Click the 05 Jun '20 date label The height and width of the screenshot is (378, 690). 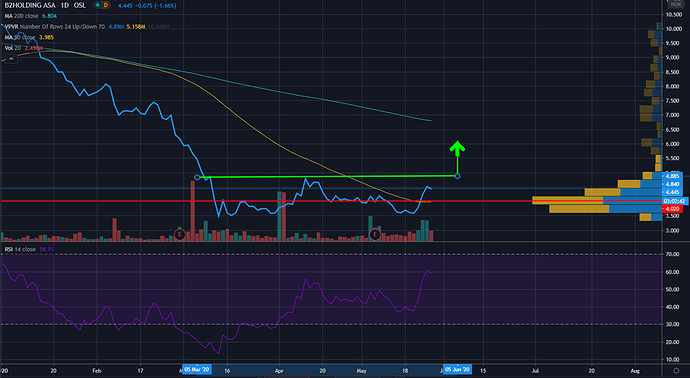(x=457, y=369)
